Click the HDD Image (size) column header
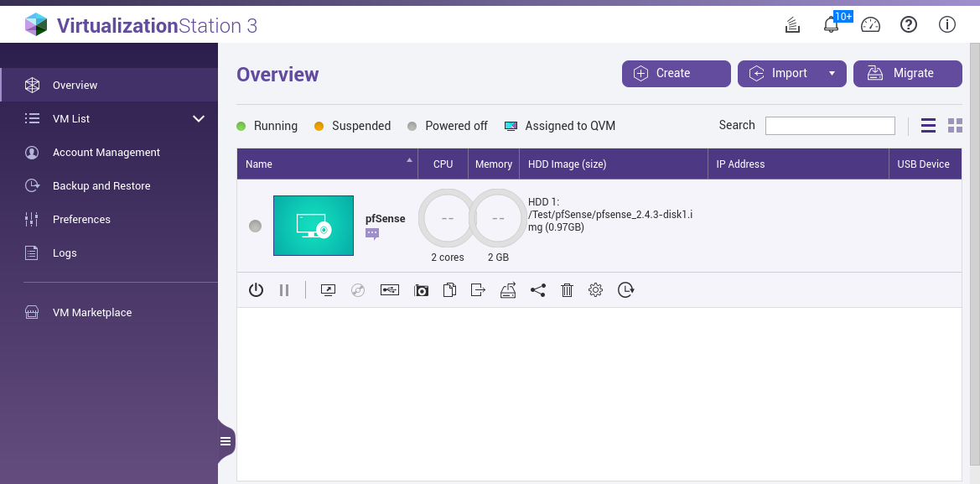 [x=614, y=164]
